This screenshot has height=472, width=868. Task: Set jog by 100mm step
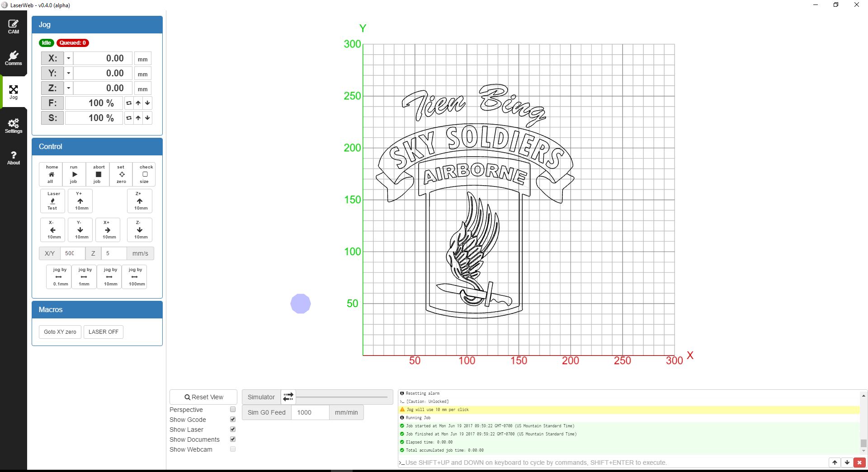click(135, 276)
